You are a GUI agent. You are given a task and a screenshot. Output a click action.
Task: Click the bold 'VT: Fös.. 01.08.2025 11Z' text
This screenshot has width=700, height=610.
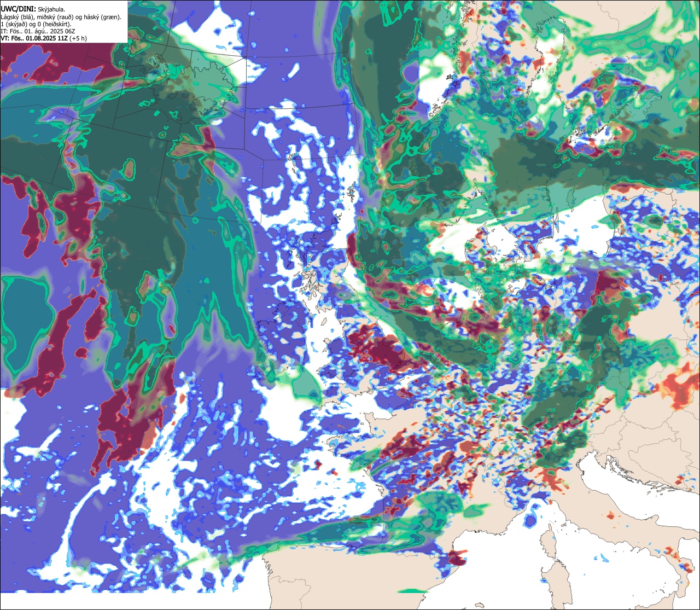[x=34, y=38]
